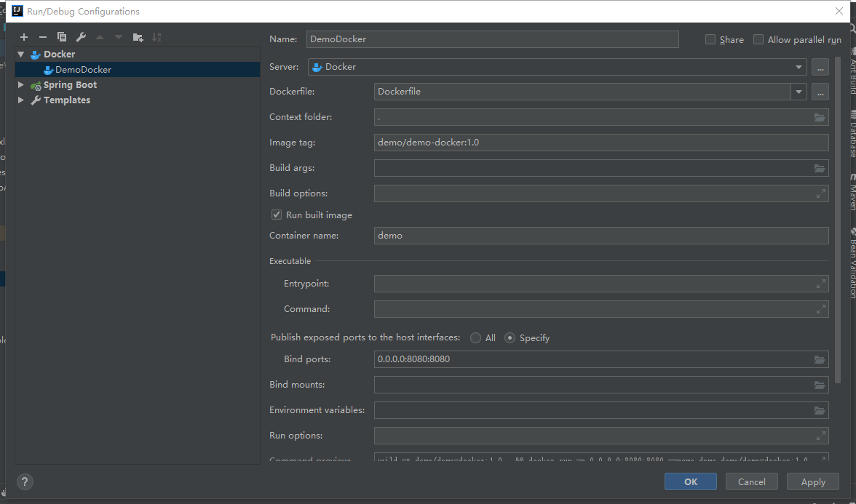Open the edit templates wrench icon

pyautogui.click(x=81, y=37)
